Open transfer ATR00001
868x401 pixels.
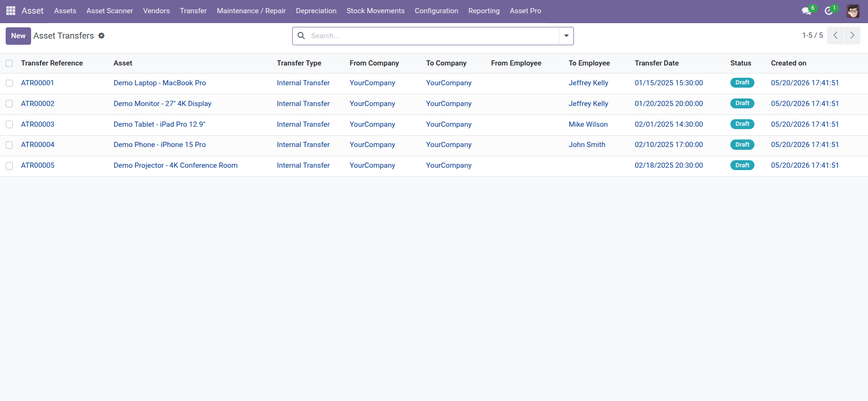[x=38, y=83]
